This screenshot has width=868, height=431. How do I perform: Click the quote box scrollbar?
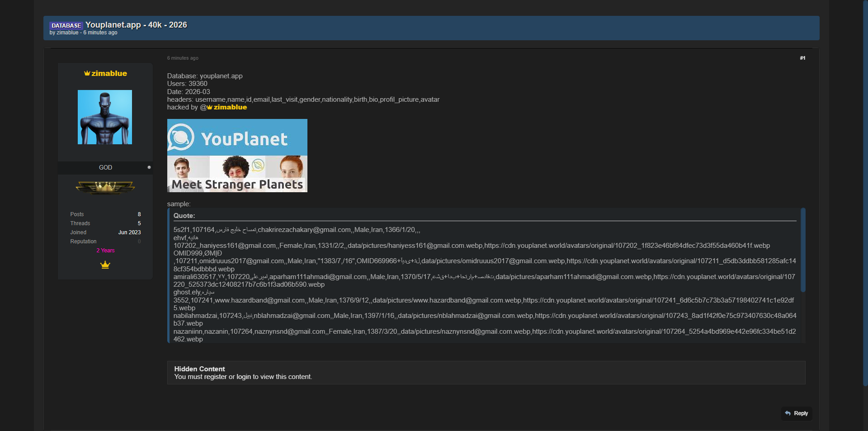click(x=803, y=250)
